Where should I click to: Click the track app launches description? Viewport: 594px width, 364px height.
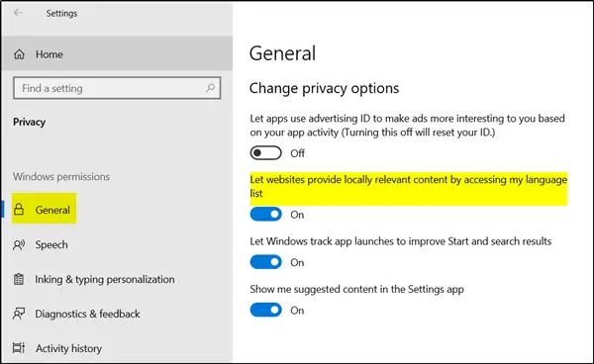point(400,241)
